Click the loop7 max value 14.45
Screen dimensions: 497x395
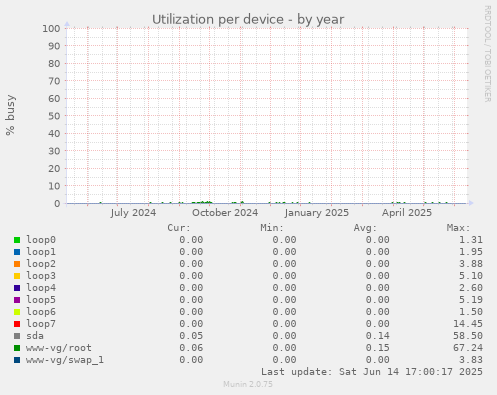(x=468, y=324)
